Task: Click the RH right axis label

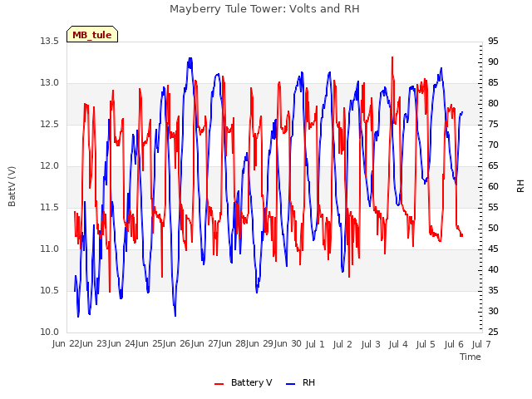Action: pyautogui.click(x=520, y=186)
